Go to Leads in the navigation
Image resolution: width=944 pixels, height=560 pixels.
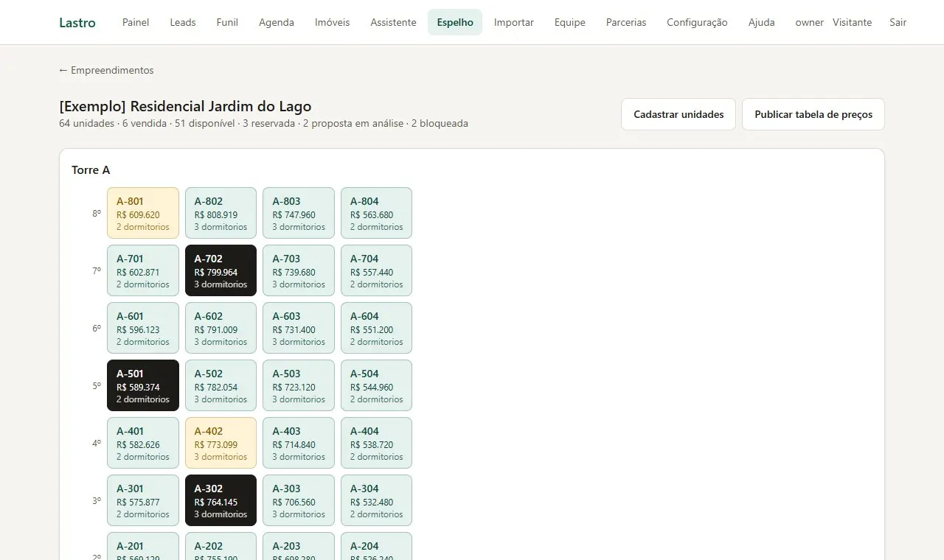[x=183, y=22]
